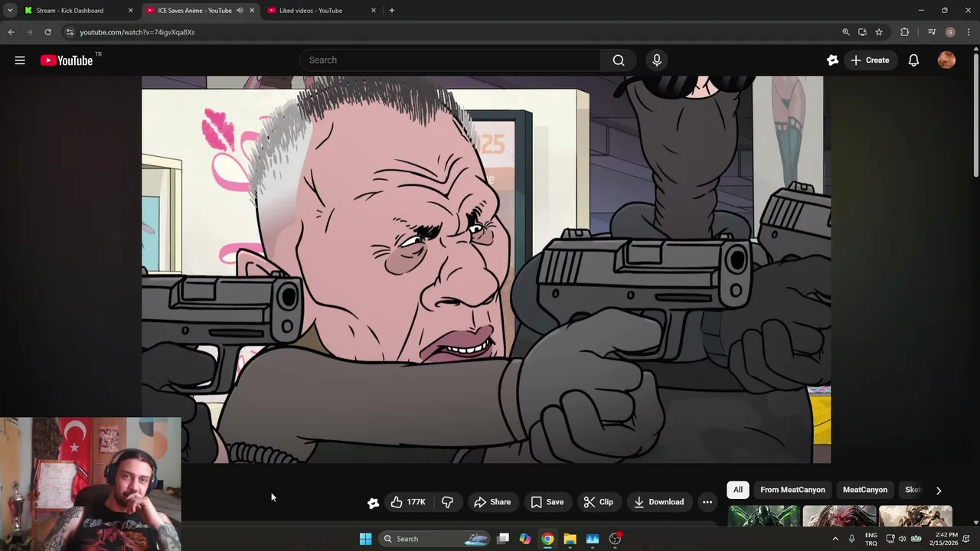The height and width of the screenshot is (551, 980).
Task: Open the second recommended video thumbnail
Action: (839, 516)
